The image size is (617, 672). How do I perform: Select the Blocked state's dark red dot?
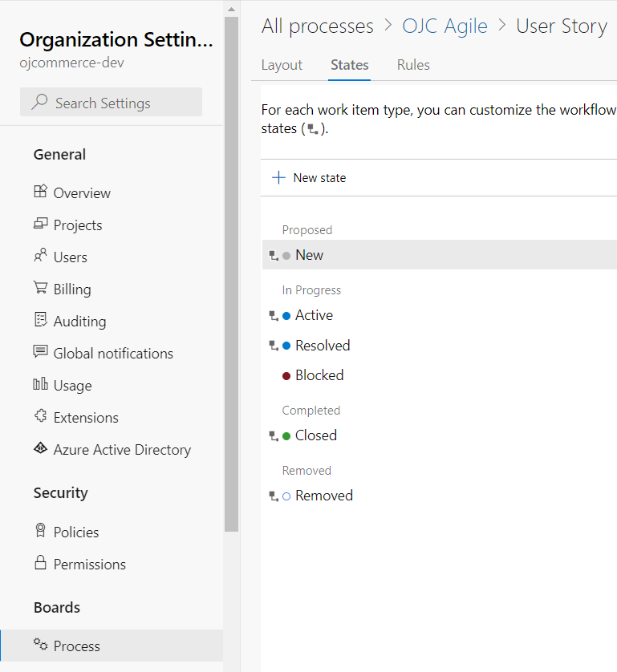click(286, 376)
